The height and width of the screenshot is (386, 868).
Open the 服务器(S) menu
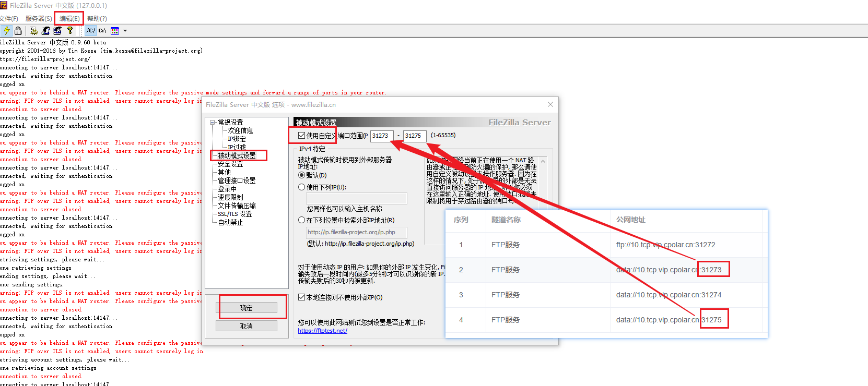coord(39,18)
